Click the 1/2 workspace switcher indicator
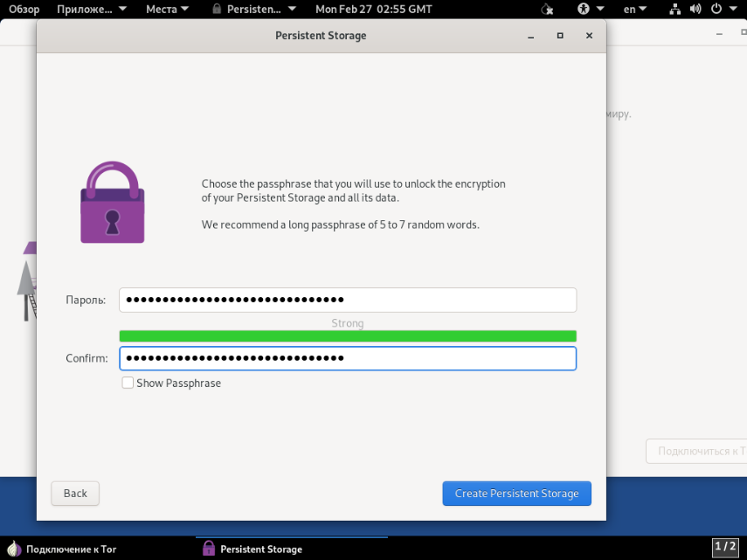Screen dimensions: 747x560 point(725,548)
